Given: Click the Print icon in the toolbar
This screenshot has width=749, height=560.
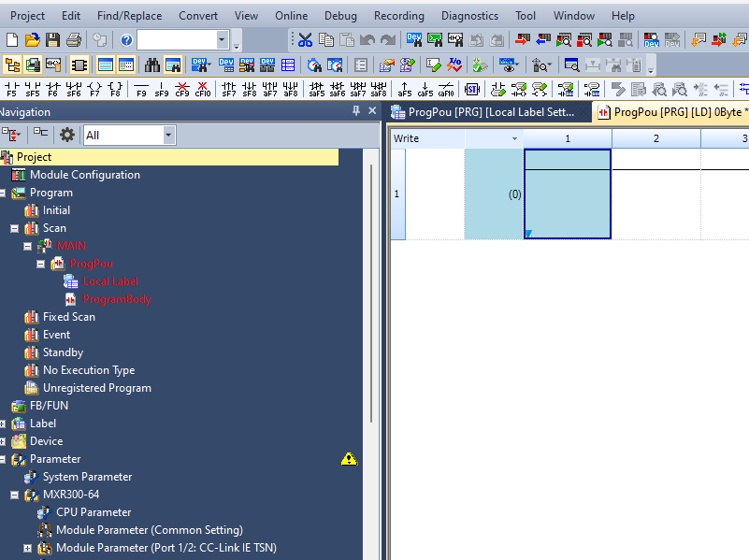Looking at the screenshot, I should coord(73,39).
